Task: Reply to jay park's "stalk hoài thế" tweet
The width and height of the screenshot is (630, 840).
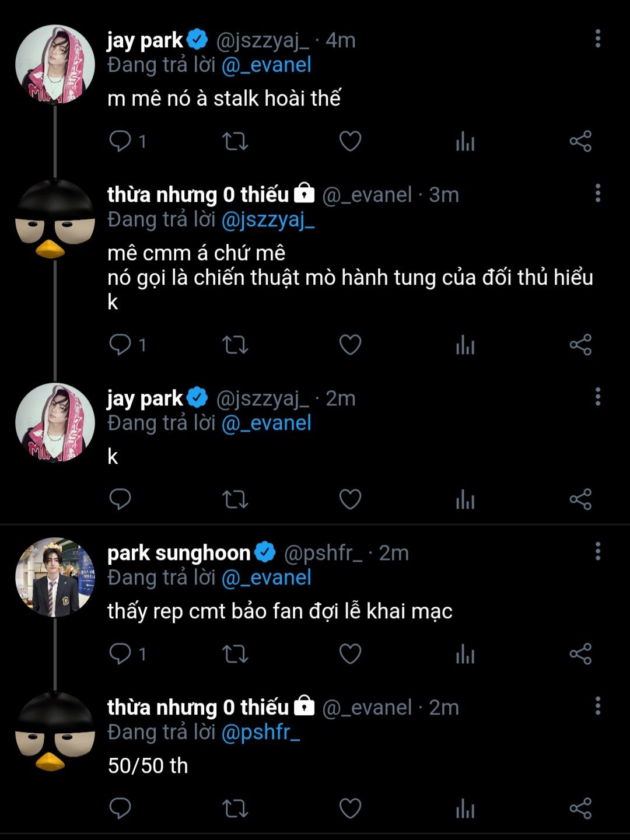Action: tap(121, 141)
